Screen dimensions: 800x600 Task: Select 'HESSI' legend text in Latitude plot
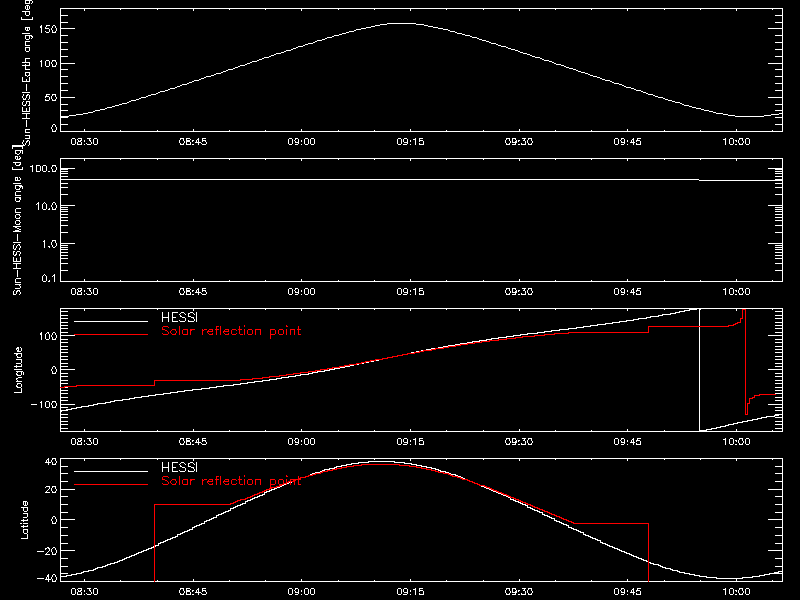point(179,467)
